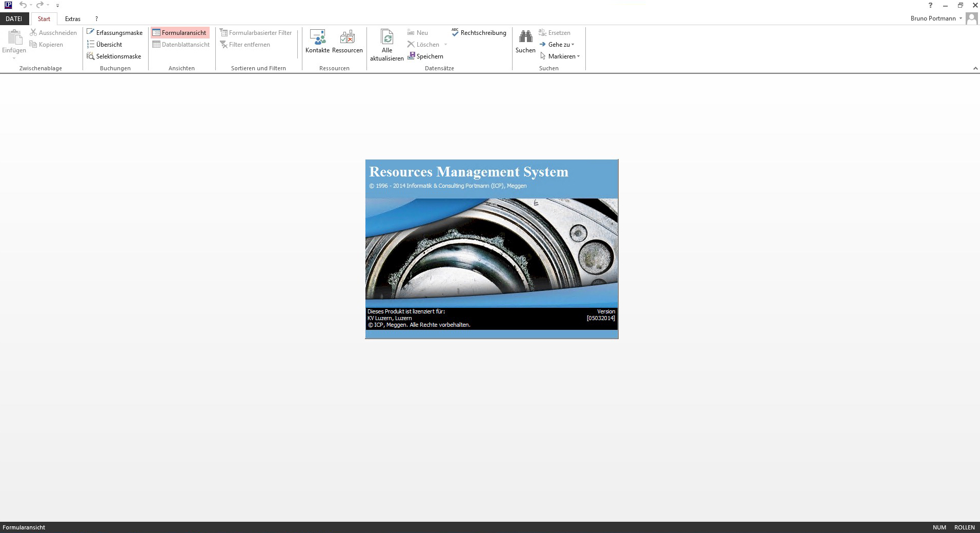The image size is (980, 533).
Task: Click the Resources Management System splash image
Action: pyautogui.click(x=492, y=249)
